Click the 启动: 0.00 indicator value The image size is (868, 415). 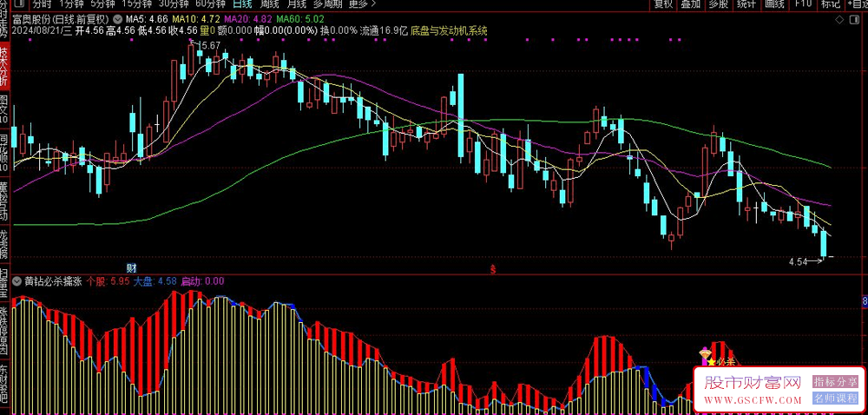pos(202,281)
